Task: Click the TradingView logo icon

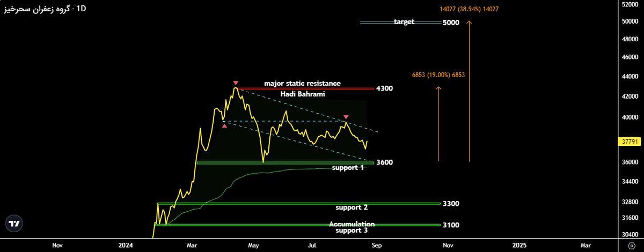Action: point(14,224)
